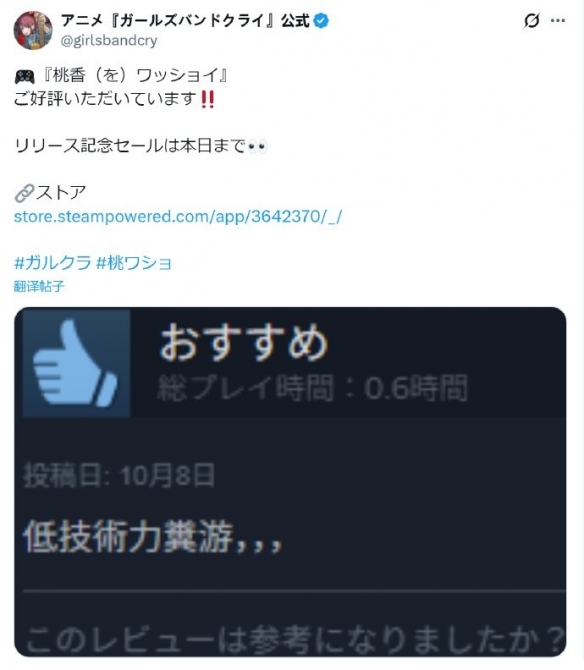Click the 総プレイ時間 0.6時間 text

[x=313, y=388]
